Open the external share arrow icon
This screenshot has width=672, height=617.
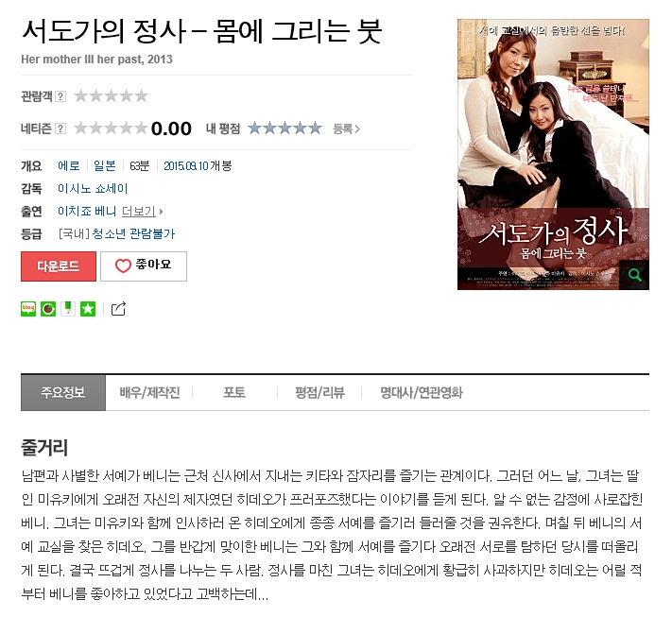pyautogui.click(x=118, y=309)
